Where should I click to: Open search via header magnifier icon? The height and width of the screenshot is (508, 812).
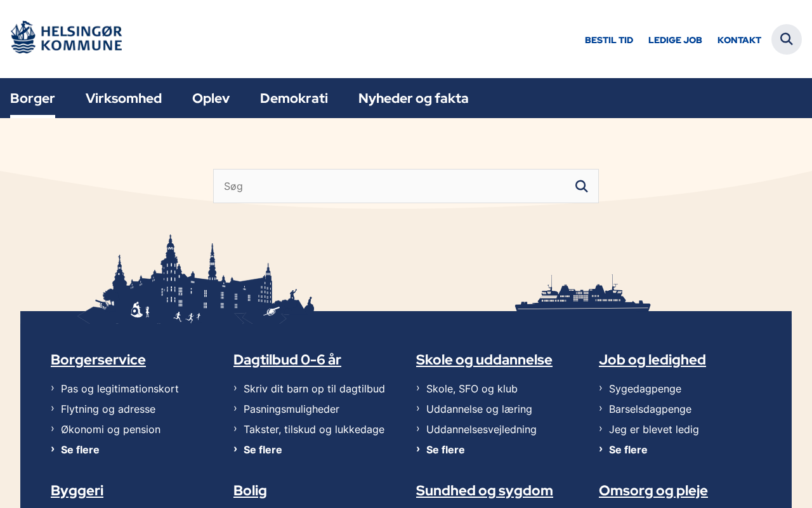[787, 39]
